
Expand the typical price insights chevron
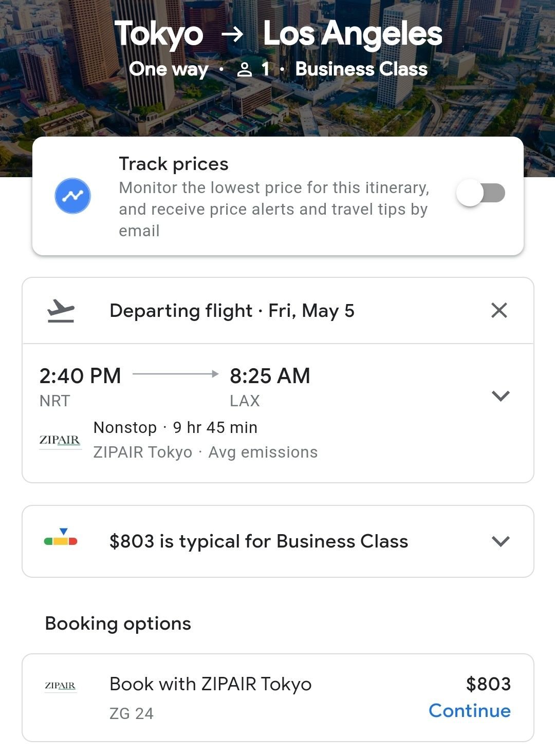tap(500, 541)
